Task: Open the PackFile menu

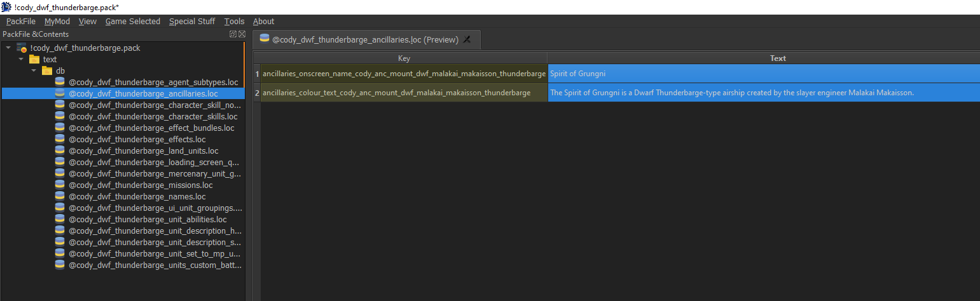Action: tap(21, 22)
